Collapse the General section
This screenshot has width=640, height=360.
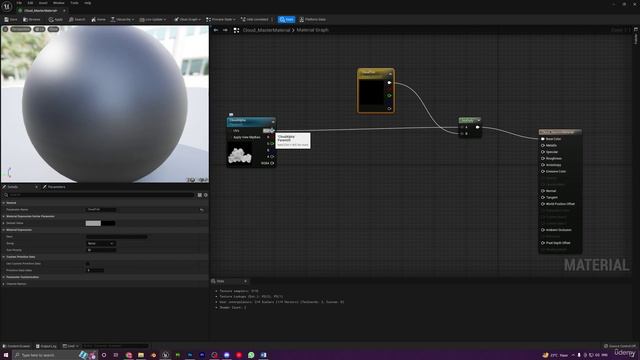[x=4, y=202]
